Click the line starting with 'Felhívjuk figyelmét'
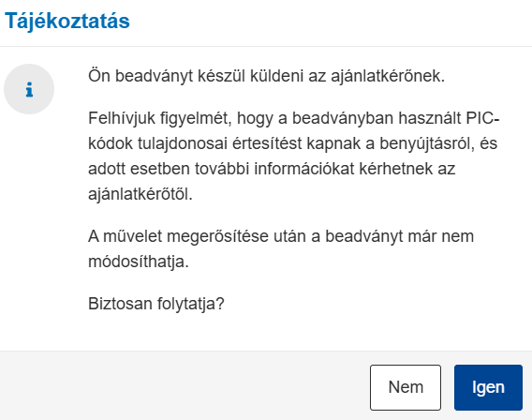The height and width of the screenshot is (420, 532). (294, 118)
